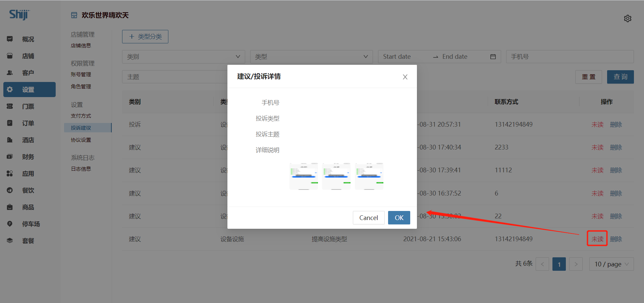Screen dimensions: 644x303
Task: Open the 10 / page size dropdown
Action: pos(611,264)
